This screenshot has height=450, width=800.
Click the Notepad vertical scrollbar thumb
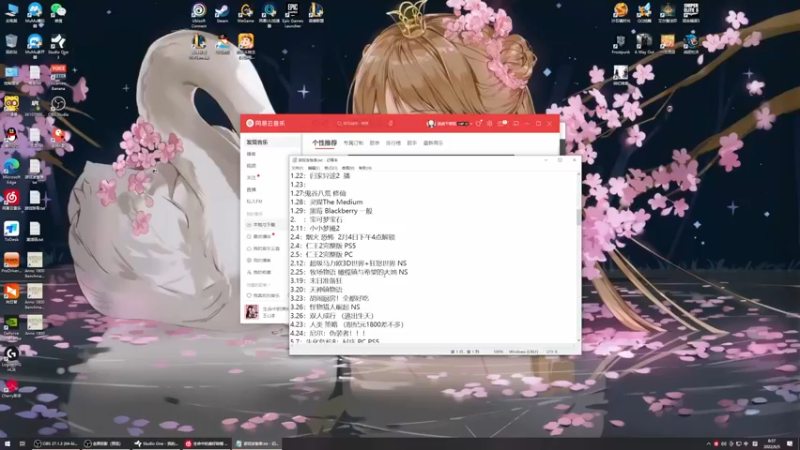[579, 216]
